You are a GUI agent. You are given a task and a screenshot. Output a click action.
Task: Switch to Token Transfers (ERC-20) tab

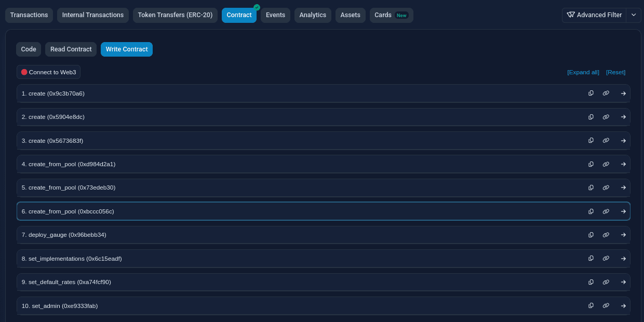pos(175,15)
